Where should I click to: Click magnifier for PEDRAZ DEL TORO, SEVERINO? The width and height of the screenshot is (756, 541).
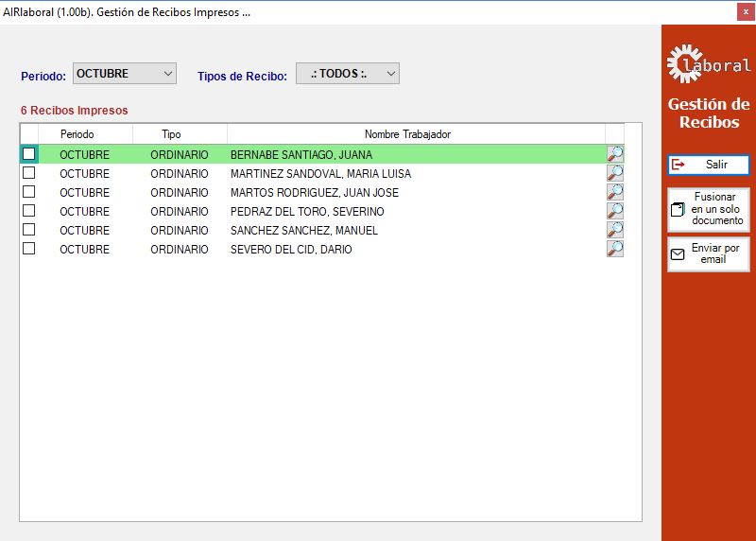(615, 211)
